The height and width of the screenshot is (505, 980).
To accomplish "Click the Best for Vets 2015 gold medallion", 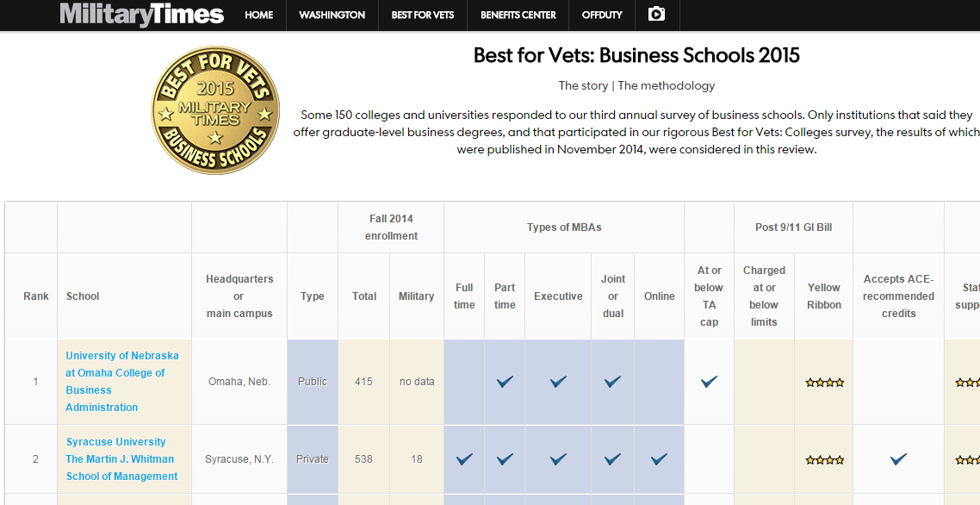I will [x=215, y=110].
